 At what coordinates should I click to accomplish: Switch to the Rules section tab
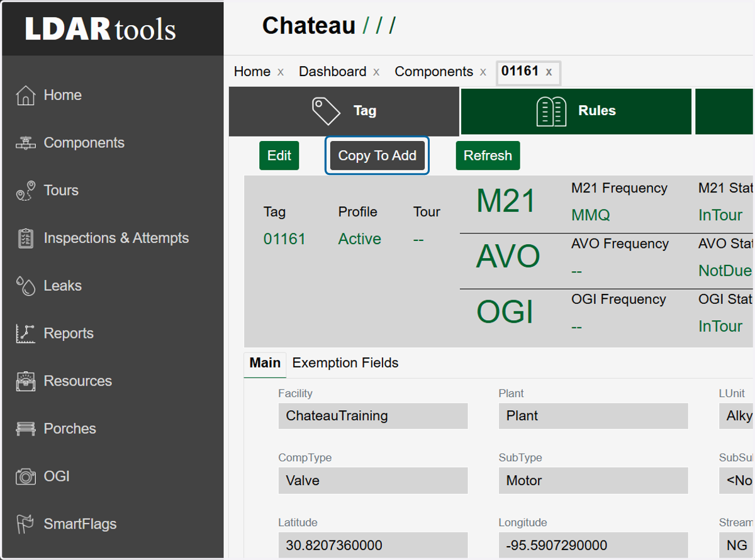(x=576, y=111)
